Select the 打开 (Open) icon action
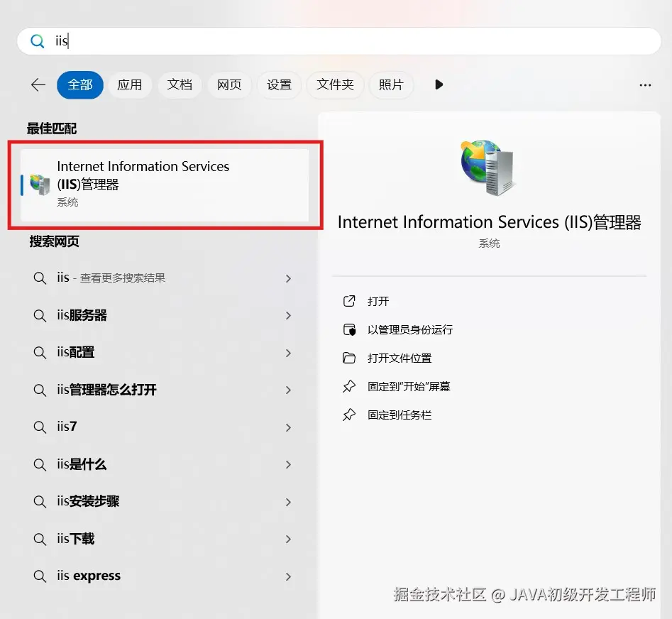The image size is (672, 619). click(348, 301)
